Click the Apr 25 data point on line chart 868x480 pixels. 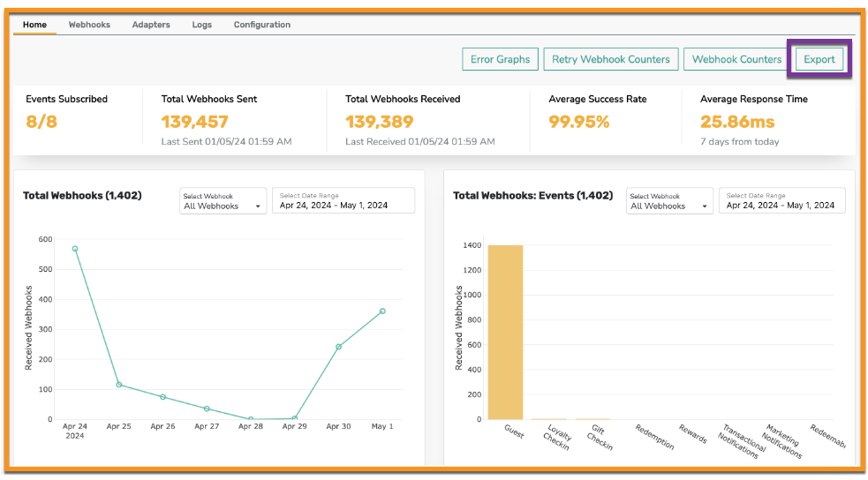tap(119, 385)
